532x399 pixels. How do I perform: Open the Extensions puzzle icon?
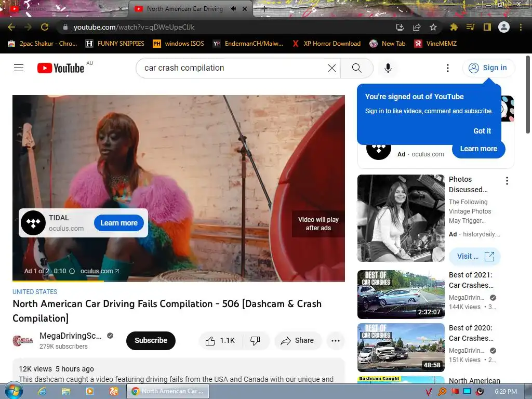pos(454,27)
